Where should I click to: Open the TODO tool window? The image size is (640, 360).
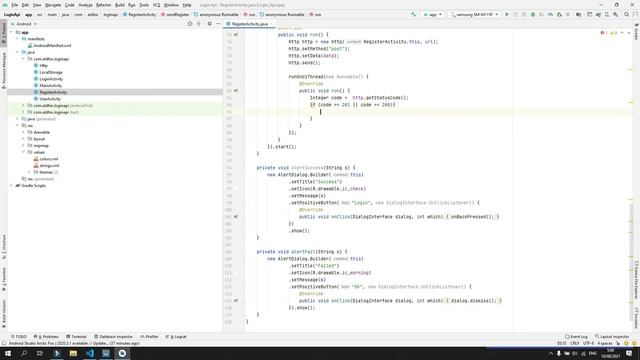click(x=19, y=337)
